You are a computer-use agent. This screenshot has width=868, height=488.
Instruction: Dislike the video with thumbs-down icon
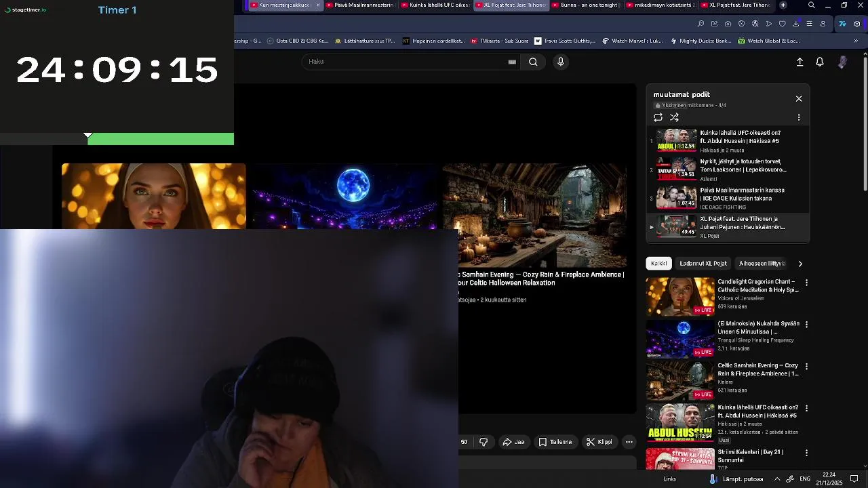[x=484, y=442]
